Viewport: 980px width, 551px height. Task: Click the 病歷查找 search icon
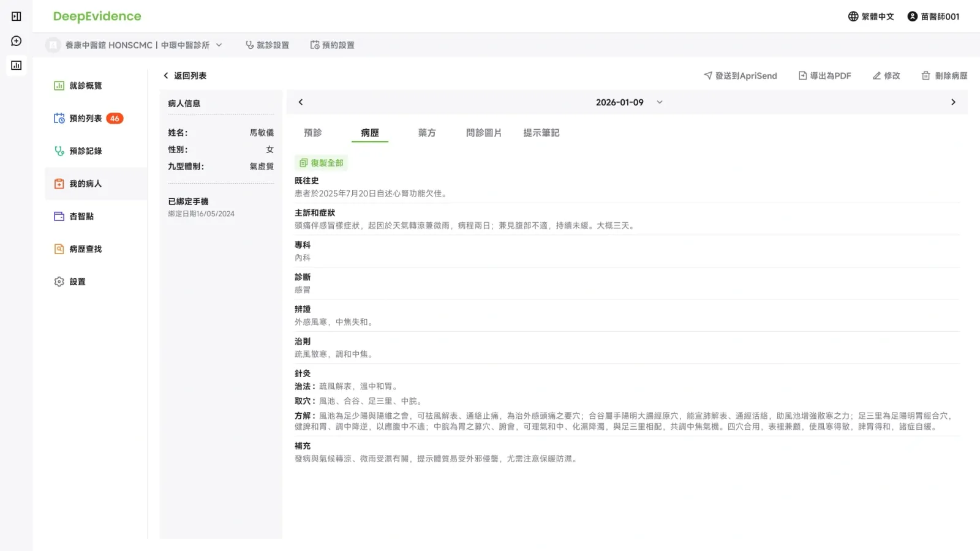(59, 249)
